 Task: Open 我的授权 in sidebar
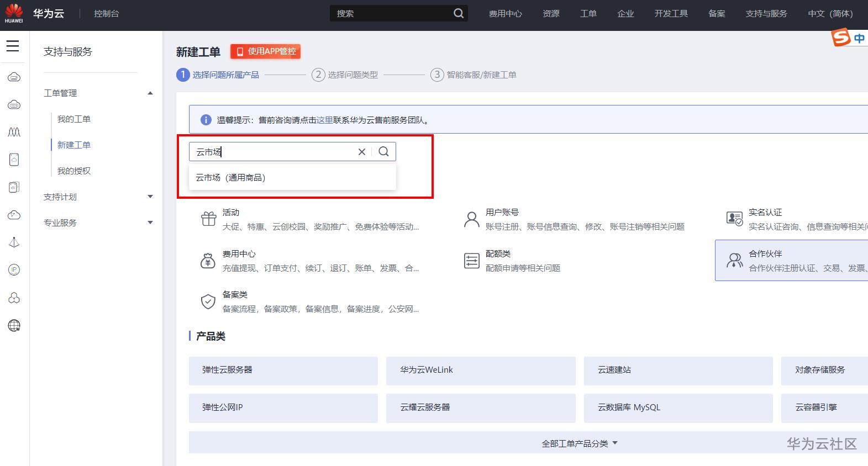coord(74,171)
